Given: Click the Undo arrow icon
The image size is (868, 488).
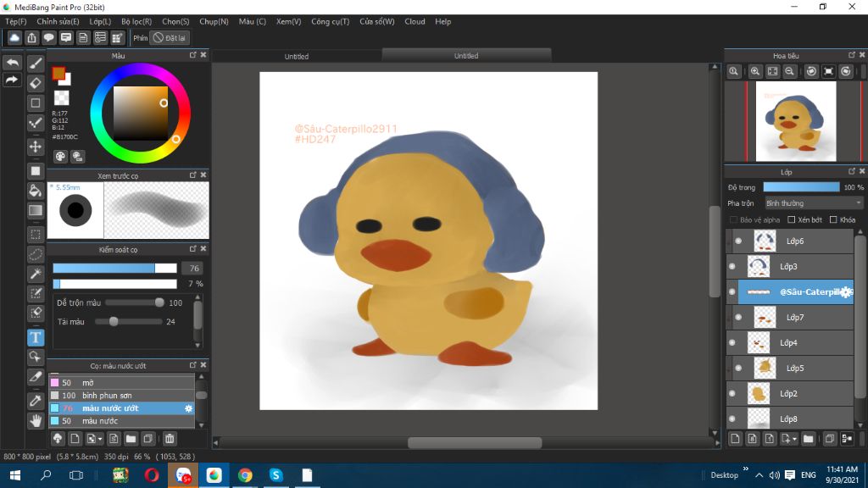Looking at the screenshot, I should pyautogui.click(x=12, y=64).
